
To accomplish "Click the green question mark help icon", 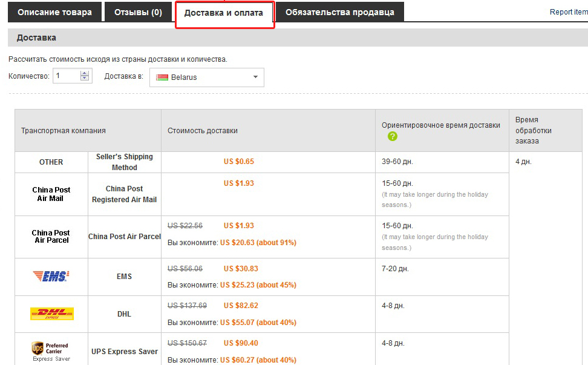I will [392, 136].
